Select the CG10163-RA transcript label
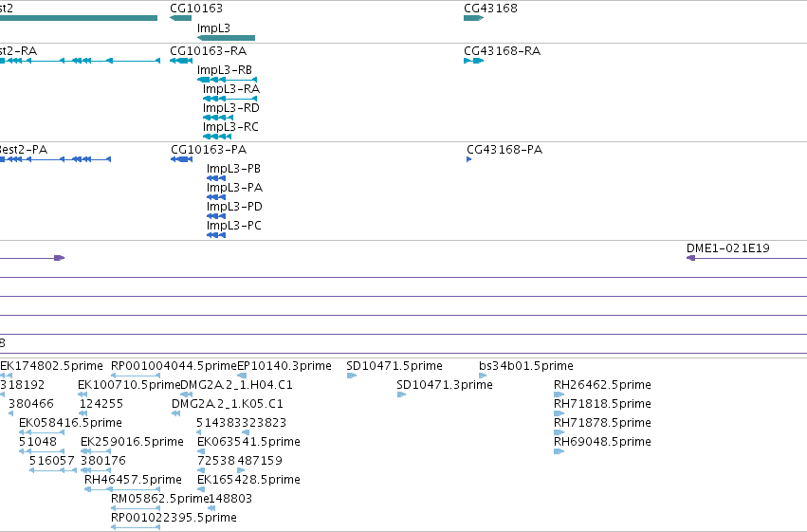This screenshot has height=532, width=807. 209,51
